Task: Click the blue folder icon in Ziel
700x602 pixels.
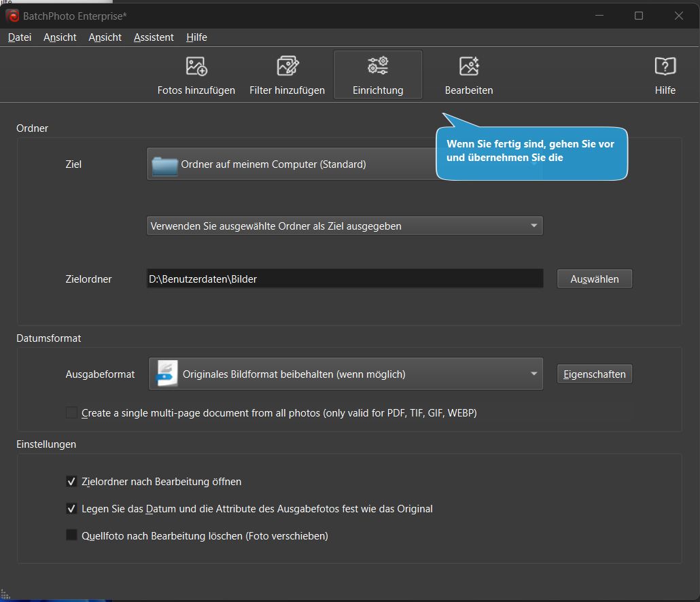Action: pos(164,165)
